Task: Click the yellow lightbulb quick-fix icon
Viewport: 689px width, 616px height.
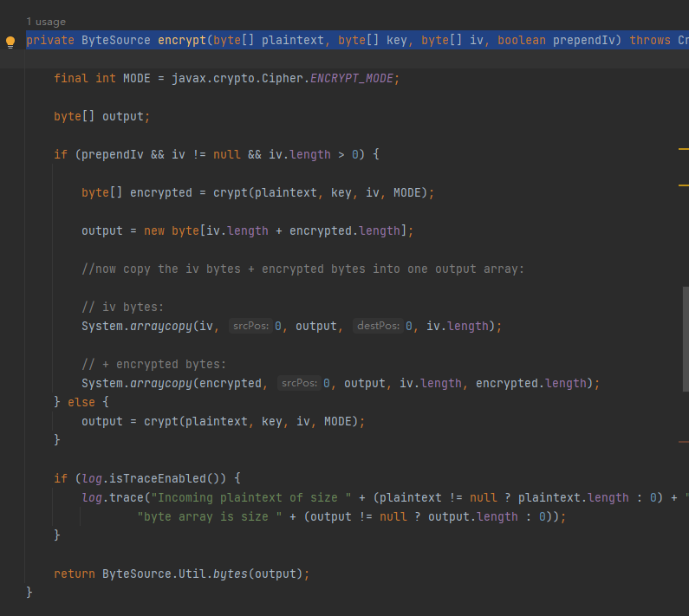Action: [x=10, y=41]
